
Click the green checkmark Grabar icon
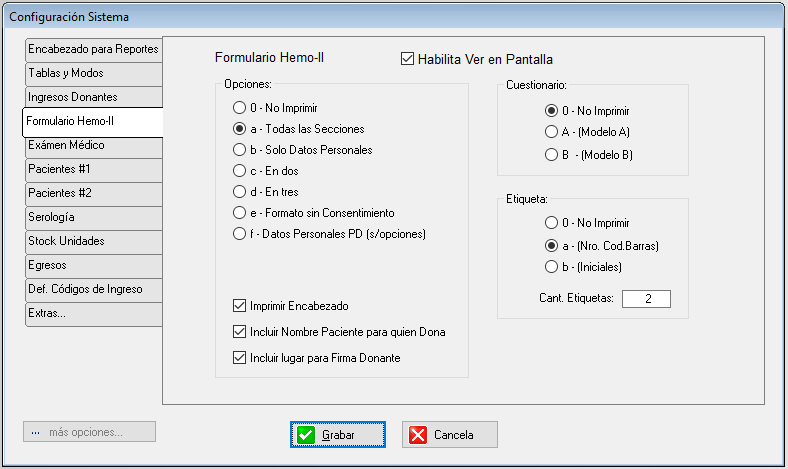(x=307, y=435)
